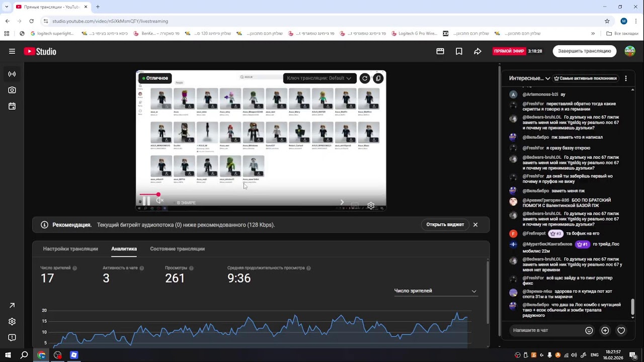The width and height of the screenshot is (644, 362).
Task: Open the Windows Start menu
Action: click(x=8, y=355)
